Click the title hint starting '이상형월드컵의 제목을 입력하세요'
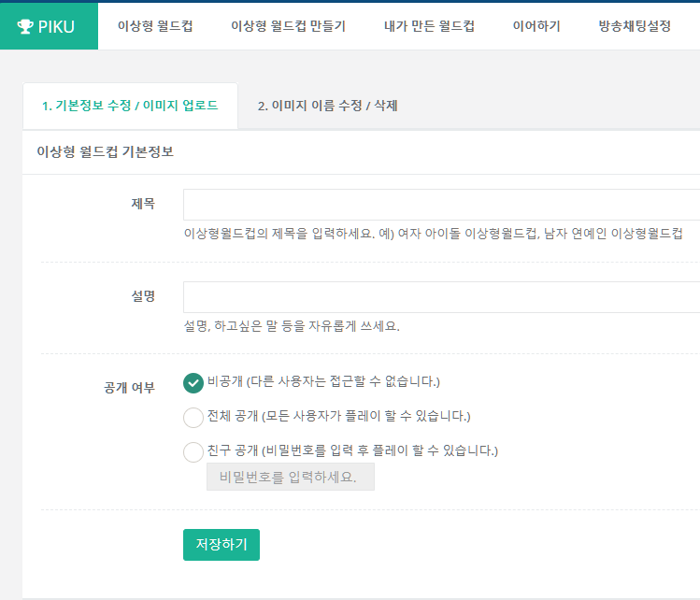The height and width of the screenshot is (600, 700). [x=433, y=234]
